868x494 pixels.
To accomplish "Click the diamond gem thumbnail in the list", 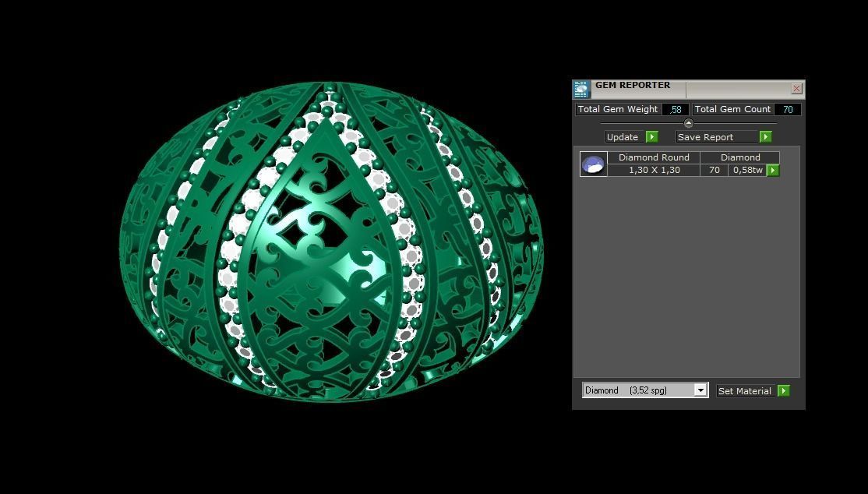I will (594, 164).
